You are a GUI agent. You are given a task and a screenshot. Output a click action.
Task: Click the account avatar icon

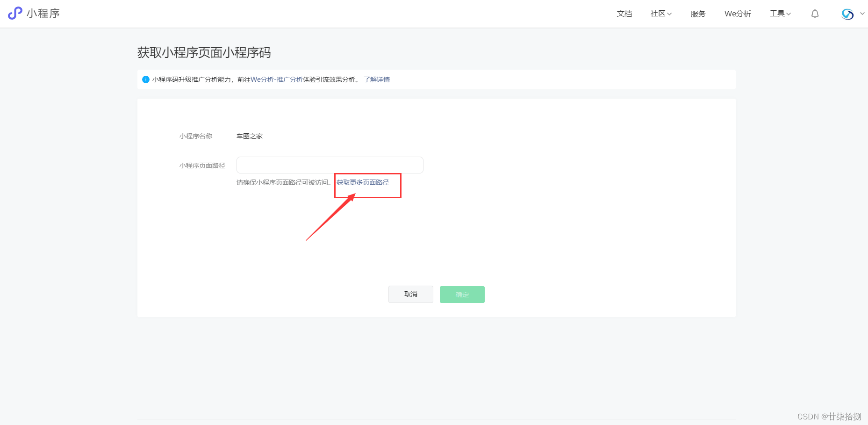(847, 14)
